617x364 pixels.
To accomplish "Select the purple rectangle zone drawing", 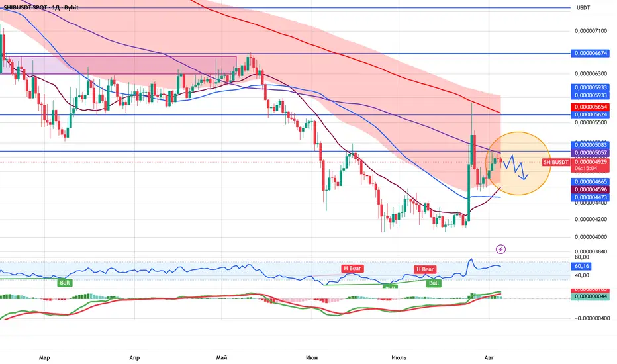I will pyautogui.click(x=118, y=65).
